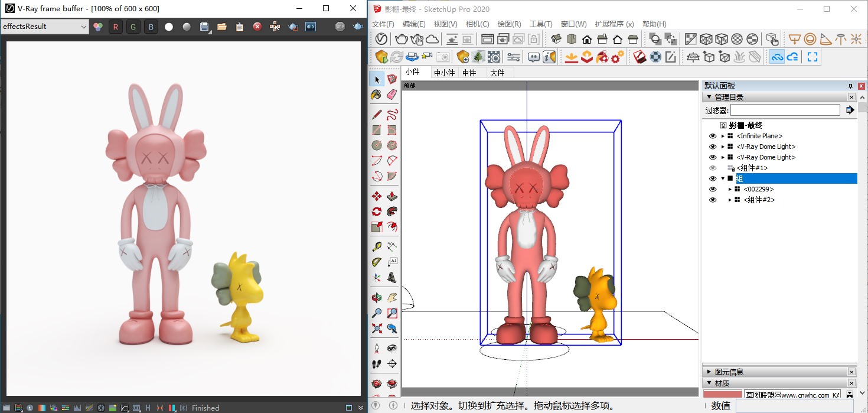Select the Move tool
868x413 pixels.
(x=377, y=196)
